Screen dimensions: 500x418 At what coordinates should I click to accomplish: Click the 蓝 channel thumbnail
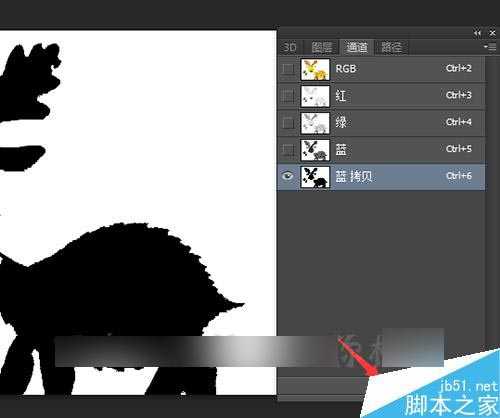coord(315,150)
